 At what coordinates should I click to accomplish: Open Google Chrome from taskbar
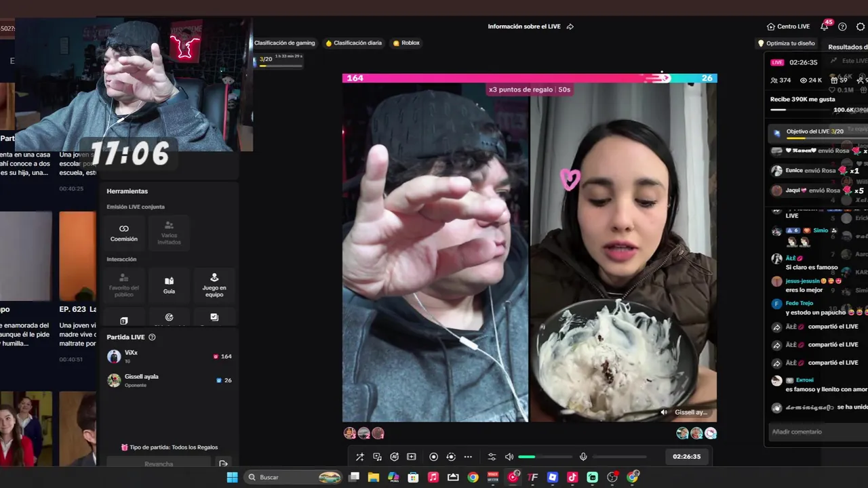click(473, 477)
